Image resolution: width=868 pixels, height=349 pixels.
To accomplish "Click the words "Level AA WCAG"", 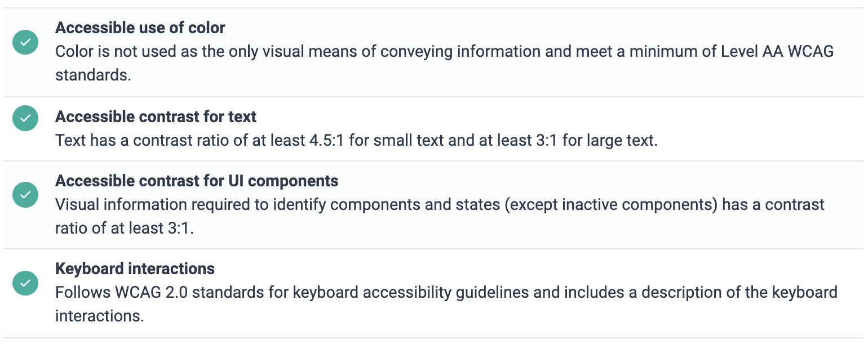I will 777,51.
